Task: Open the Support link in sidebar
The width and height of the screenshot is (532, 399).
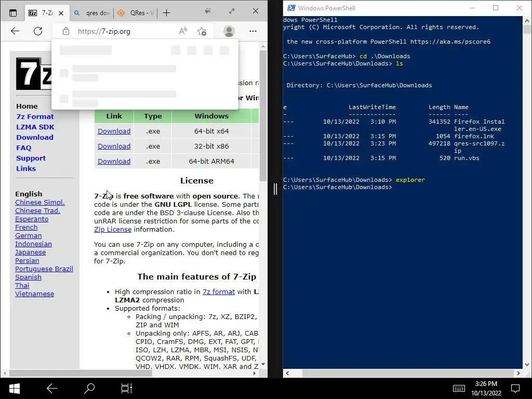Action: (31, 158)
